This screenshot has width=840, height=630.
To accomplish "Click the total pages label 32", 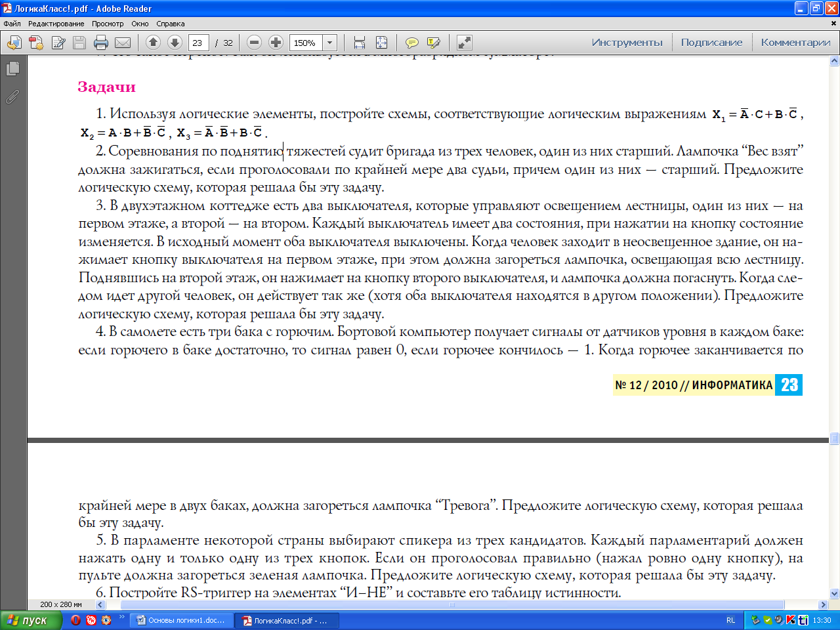I will tap(228, 43).
